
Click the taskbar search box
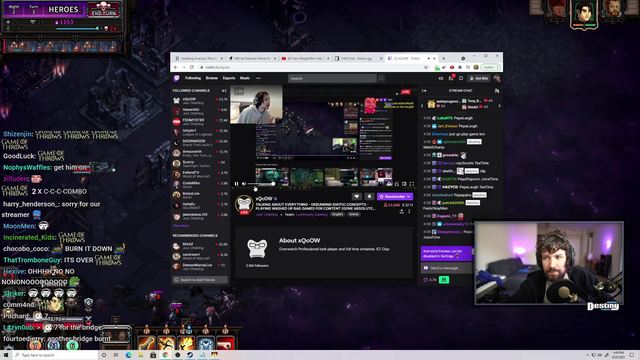[x=55, y=355]
